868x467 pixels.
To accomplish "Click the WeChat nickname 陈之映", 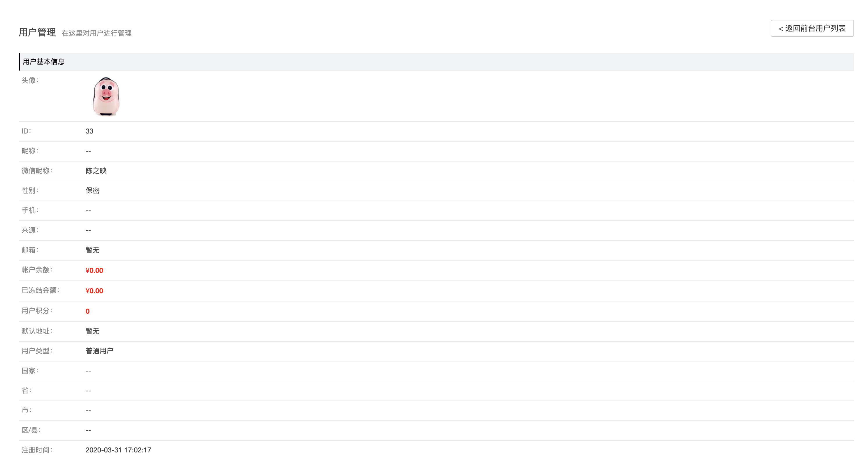I will [96, 171].
